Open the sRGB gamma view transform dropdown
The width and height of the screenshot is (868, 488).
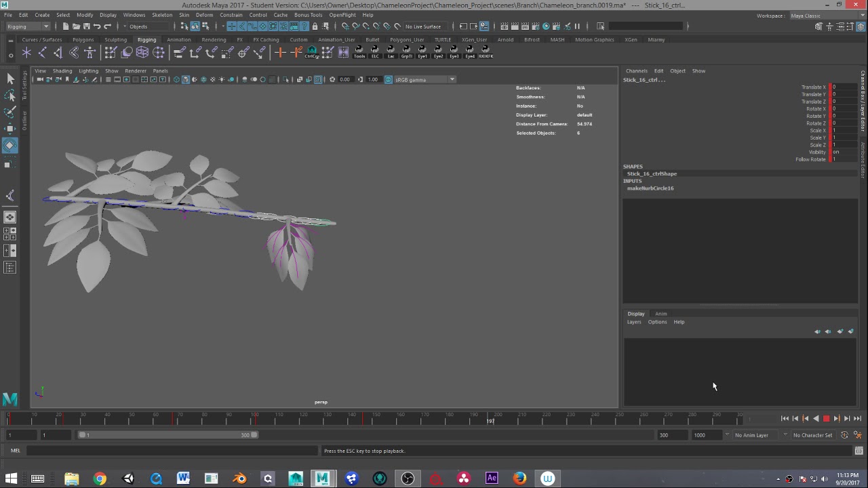(x=425, y=80)
